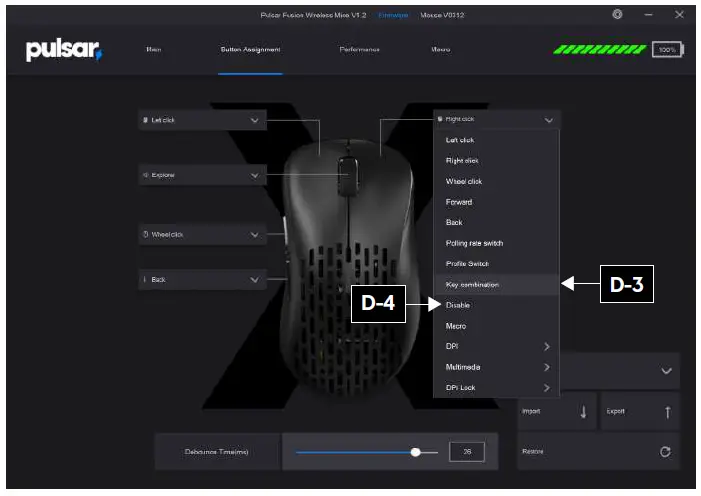
Task: Open settings gear icon in title bar
Action: (x=617, y=14)
